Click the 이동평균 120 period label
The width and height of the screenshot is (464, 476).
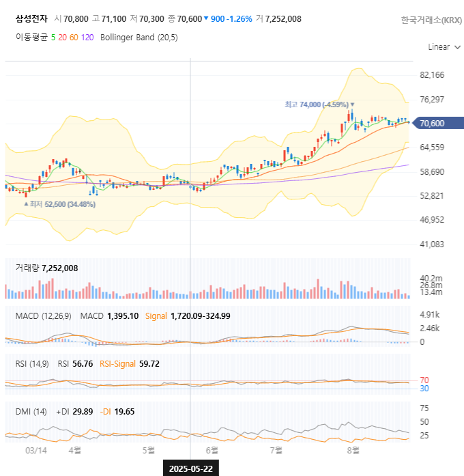tap(87, 38)
